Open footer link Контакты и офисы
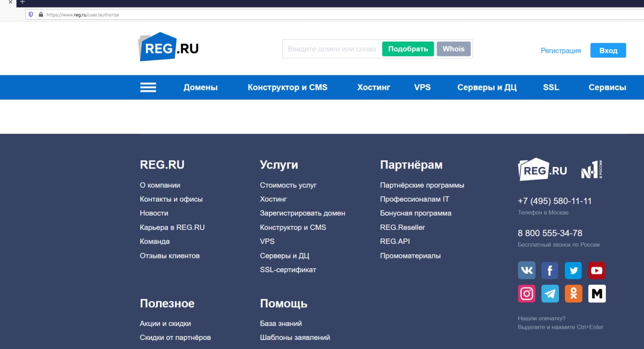 pos(171,199)
